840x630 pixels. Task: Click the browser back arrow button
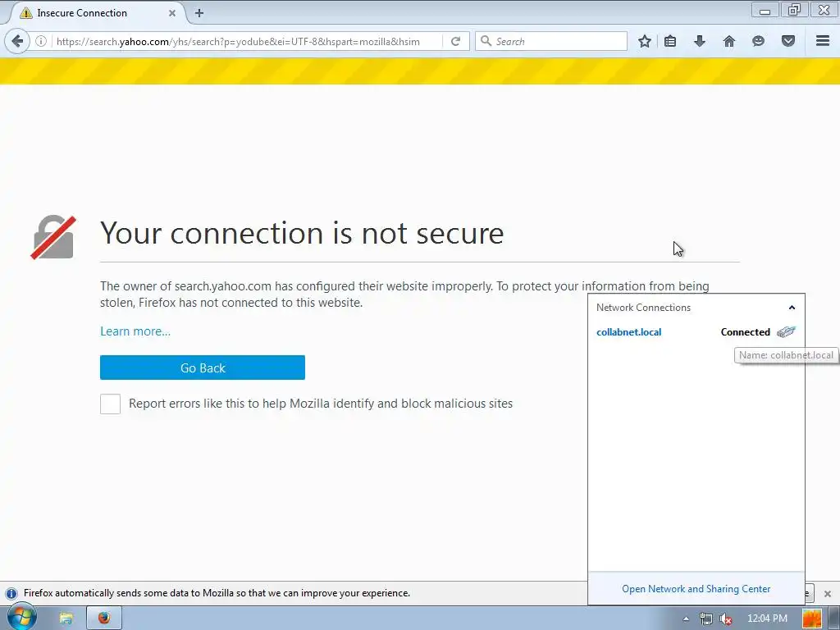[17, 41]
